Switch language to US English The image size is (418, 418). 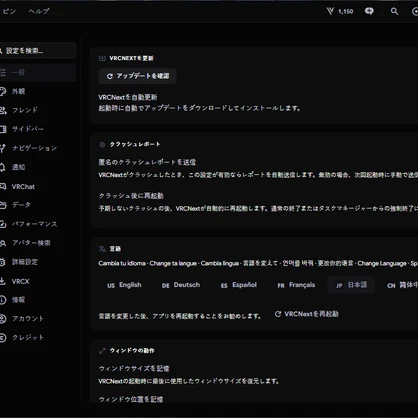(124, 285)
